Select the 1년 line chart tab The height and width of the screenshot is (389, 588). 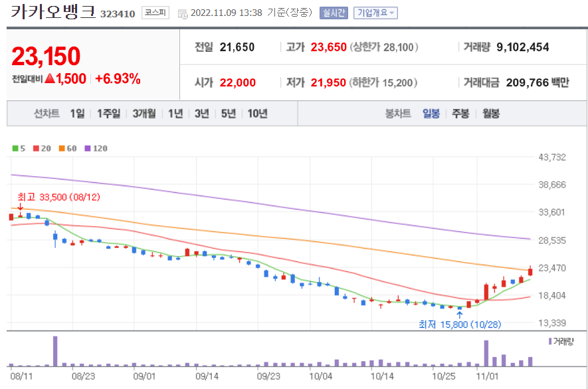[175, 114]
